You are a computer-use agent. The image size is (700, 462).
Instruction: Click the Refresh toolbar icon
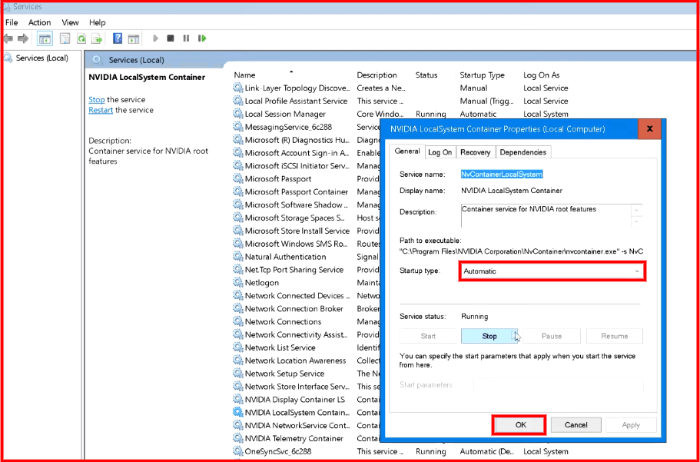(x=81, y=39)
